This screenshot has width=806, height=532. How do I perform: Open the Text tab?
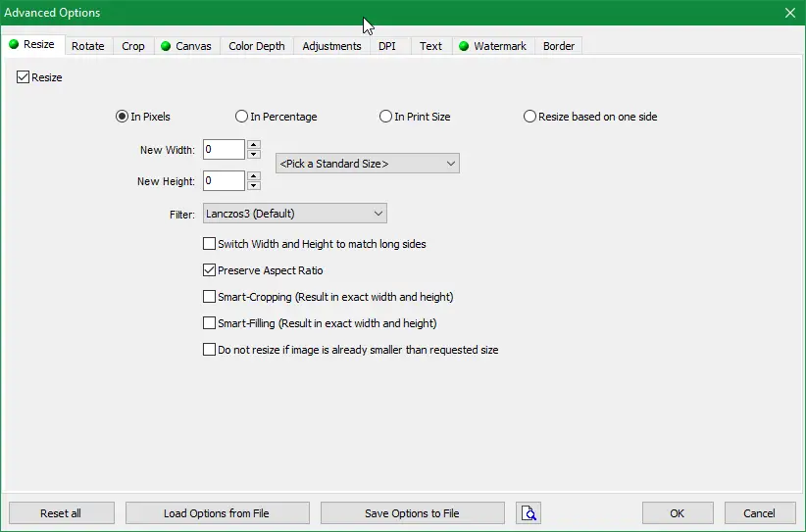tap(430, 46)
